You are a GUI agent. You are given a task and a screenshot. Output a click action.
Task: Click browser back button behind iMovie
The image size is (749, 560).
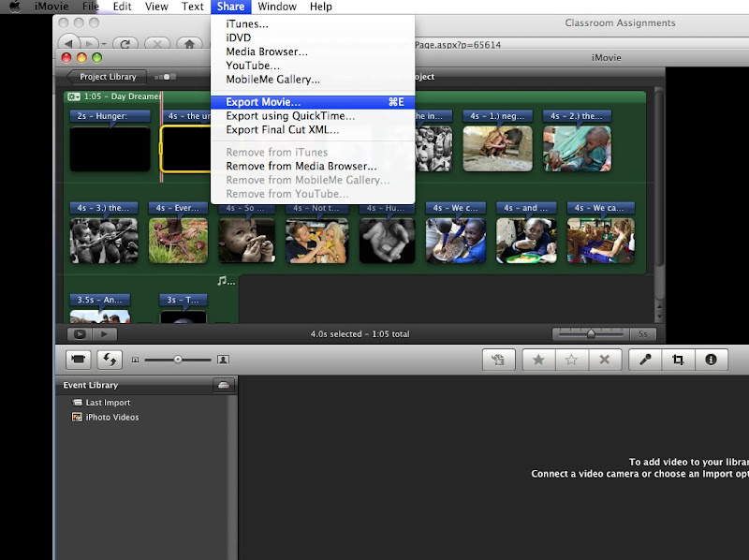coord(69,44)
